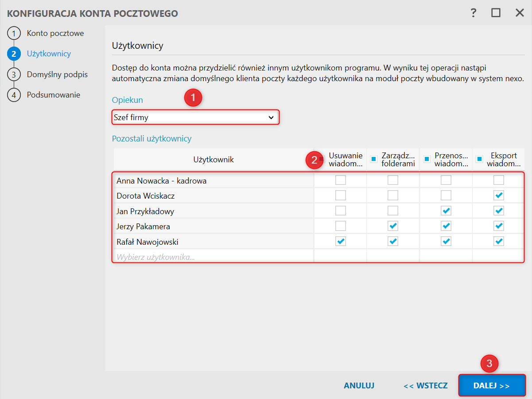The width and height of the screenshot is (532, 399).
Task: Click Wybierz użytkownika field to add user
Action: (x=213, y=257)
